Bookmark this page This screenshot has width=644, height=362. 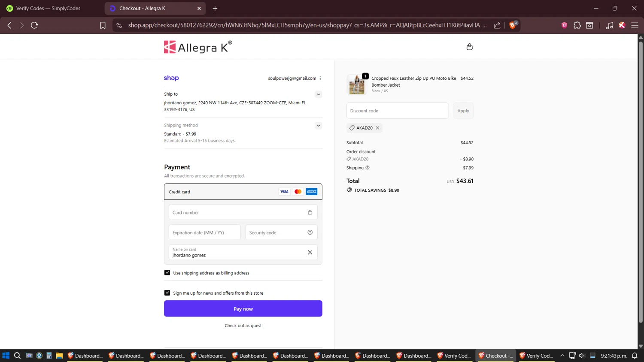coord(103,25)
